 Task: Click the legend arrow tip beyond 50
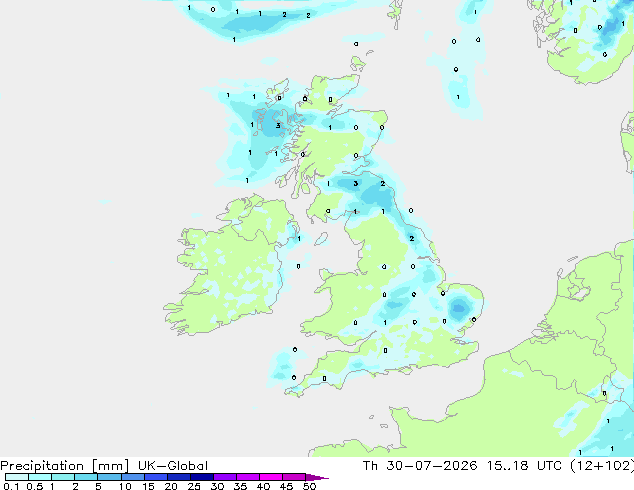[317, 477]
